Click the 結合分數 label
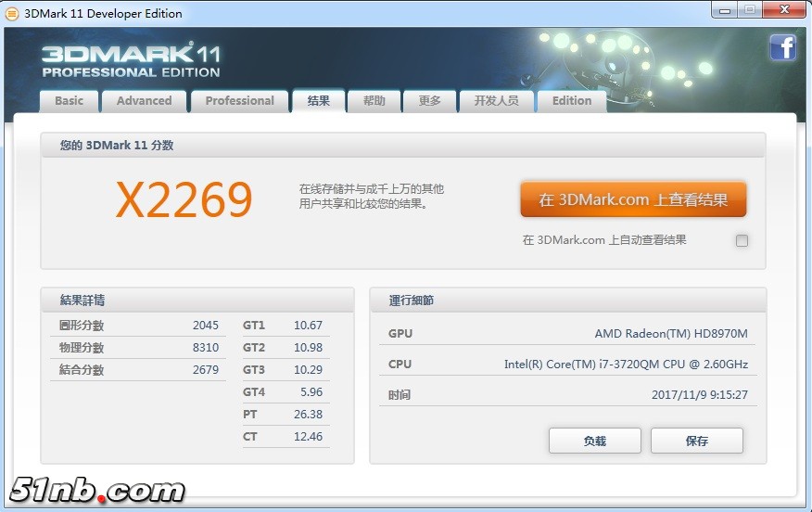812x512 pixels. pos(82,370)
